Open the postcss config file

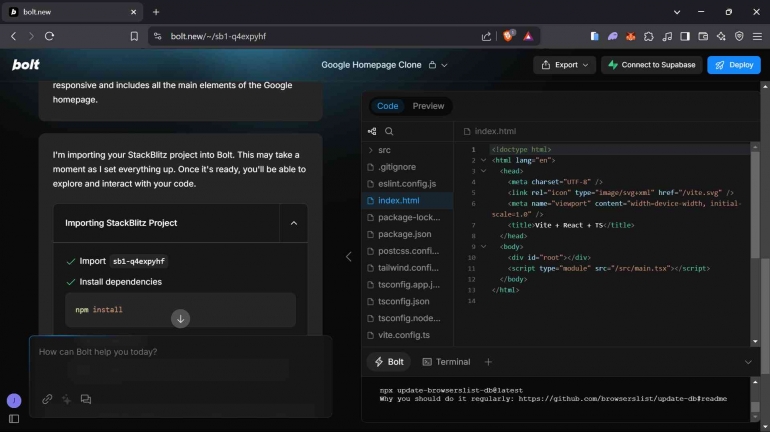pyautogui.click(x=408, y=251)
